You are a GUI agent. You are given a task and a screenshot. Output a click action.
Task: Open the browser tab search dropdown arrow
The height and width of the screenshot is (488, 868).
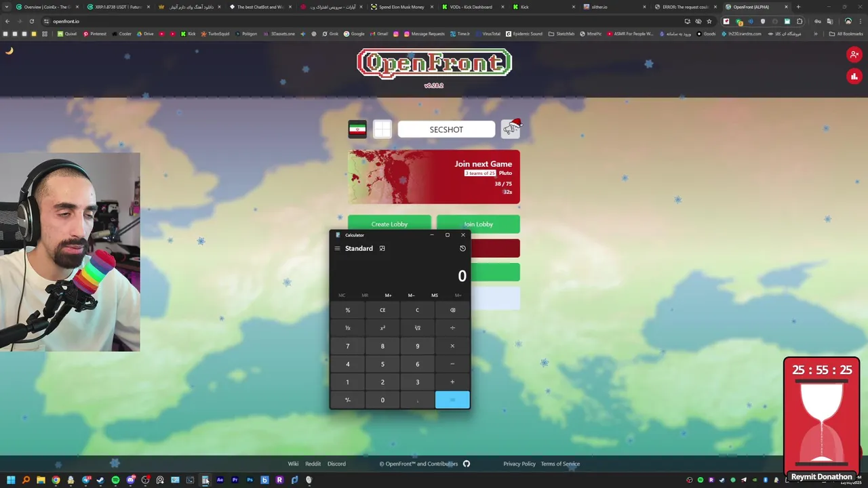(7, 7)
